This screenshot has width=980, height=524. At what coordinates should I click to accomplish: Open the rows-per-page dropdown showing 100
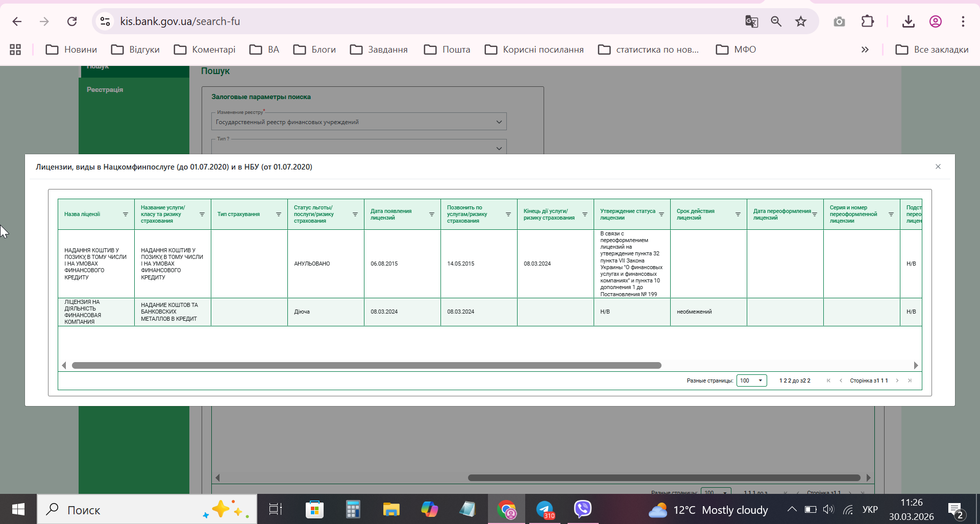pyautogui.click(x=751, y=380)
